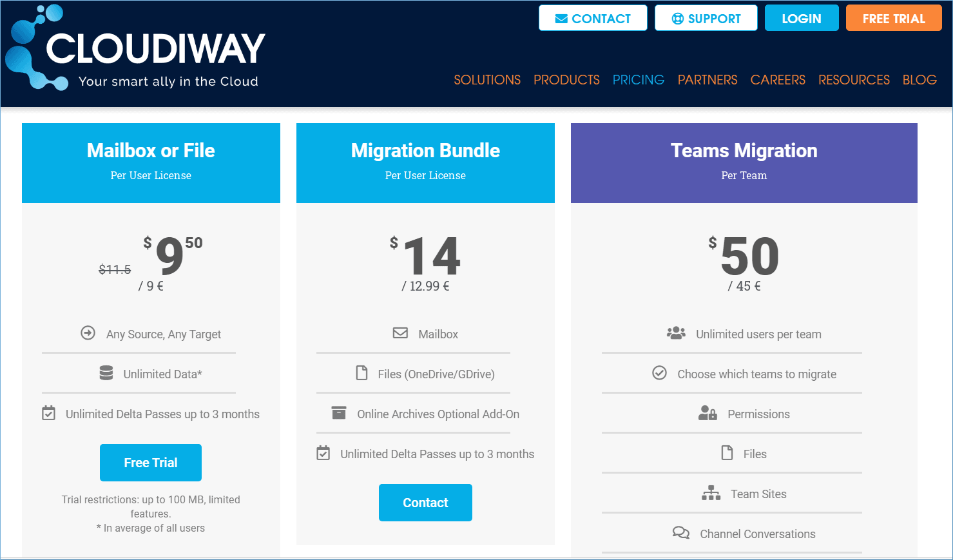Click file icon beside Files in Teams Migration
The height and width of the screenshot is (560, 953).
point(727,453)
